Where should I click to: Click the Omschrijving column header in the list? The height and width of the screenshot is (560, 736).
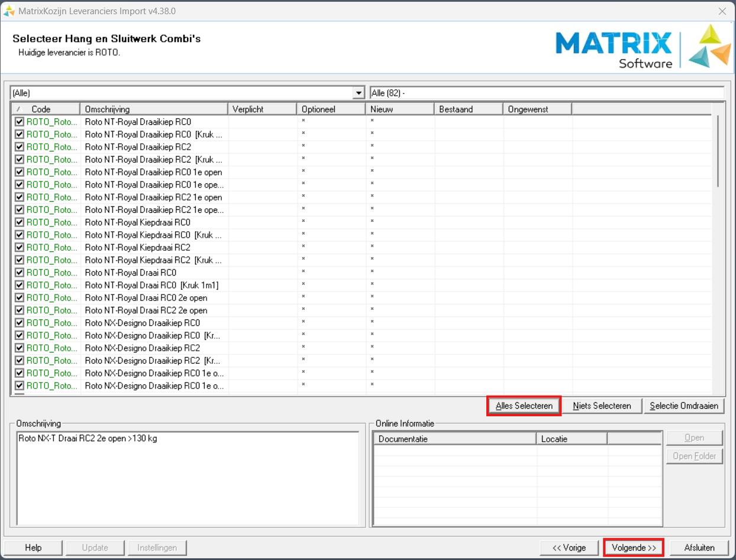tap(154, 109)
